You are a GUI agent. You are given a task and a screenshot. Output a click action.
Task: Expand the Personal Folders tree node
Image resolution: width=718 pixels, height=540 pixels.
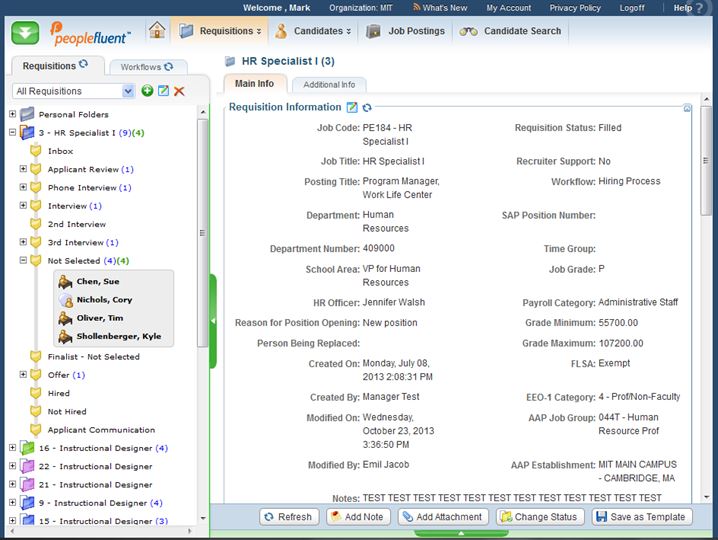point(12,114)
